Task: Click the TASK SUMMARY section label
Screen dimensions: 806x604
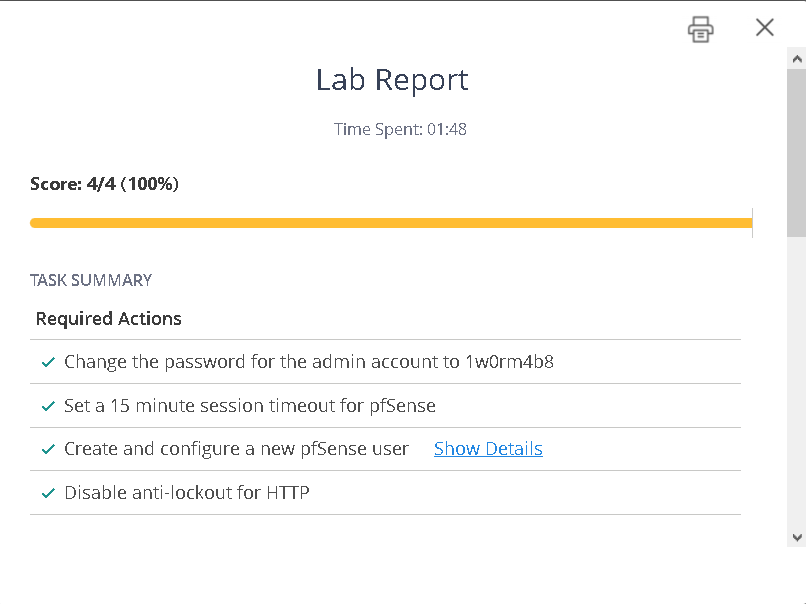Action: [91, 280]
